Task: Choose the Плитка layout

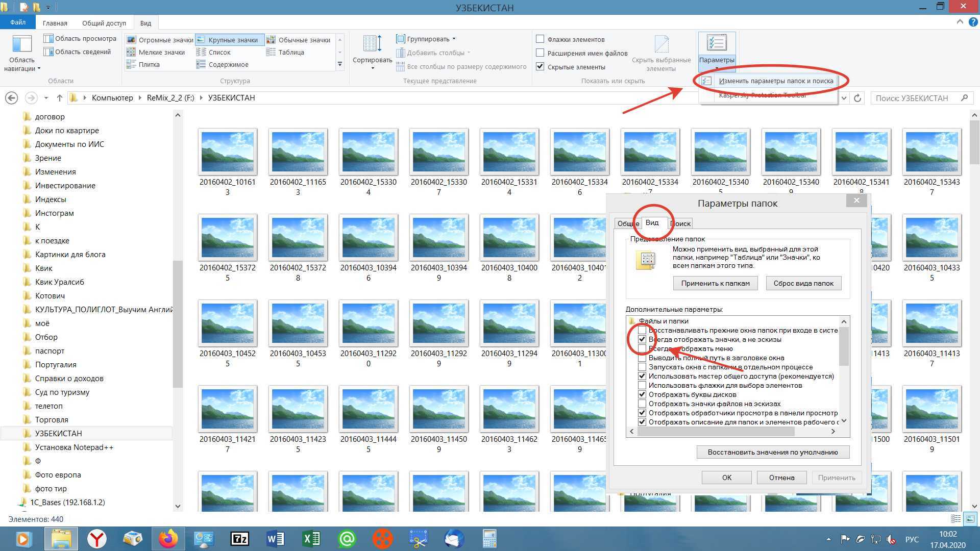Action: pyautogui.click(x=143, y=64)
